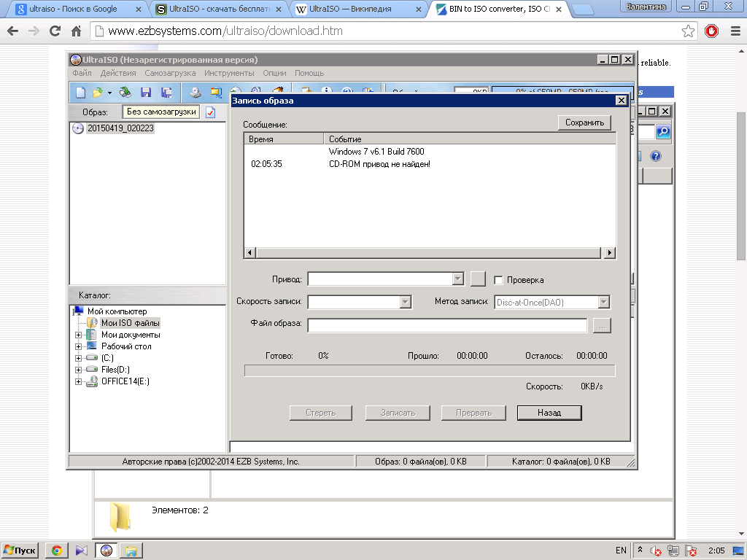Click disc icon beside 20150419_020223
Screen dimensions: 747x560
(77, 128)
